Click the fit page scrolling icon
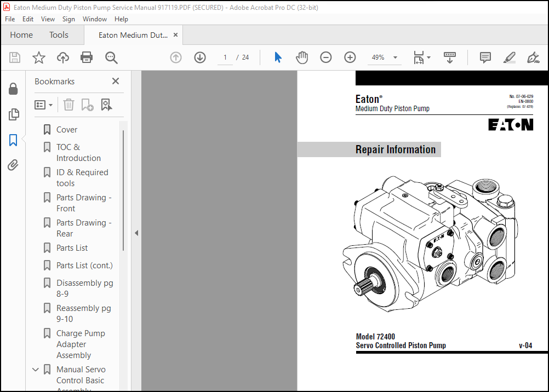 419,57
